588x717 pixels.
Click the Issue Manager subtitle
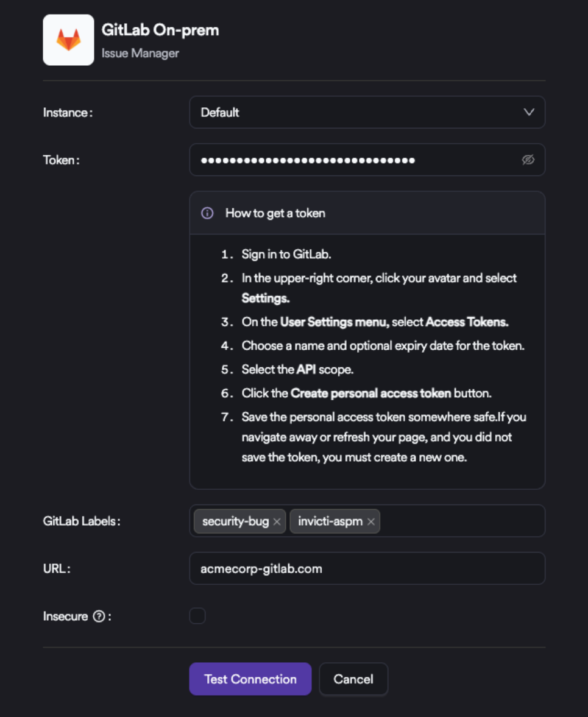140,53
